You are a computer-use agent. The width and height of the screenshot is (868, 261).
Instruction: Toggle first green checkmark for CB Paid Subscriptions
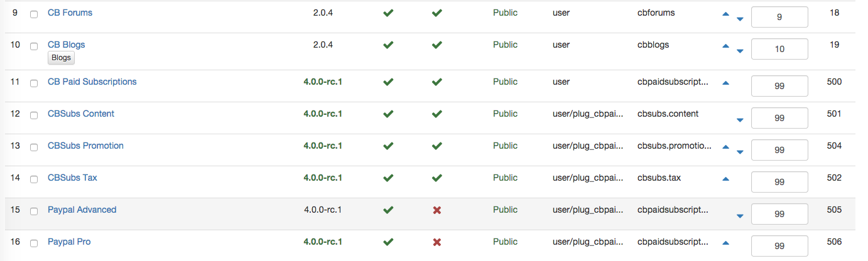(x=388, y=82)
